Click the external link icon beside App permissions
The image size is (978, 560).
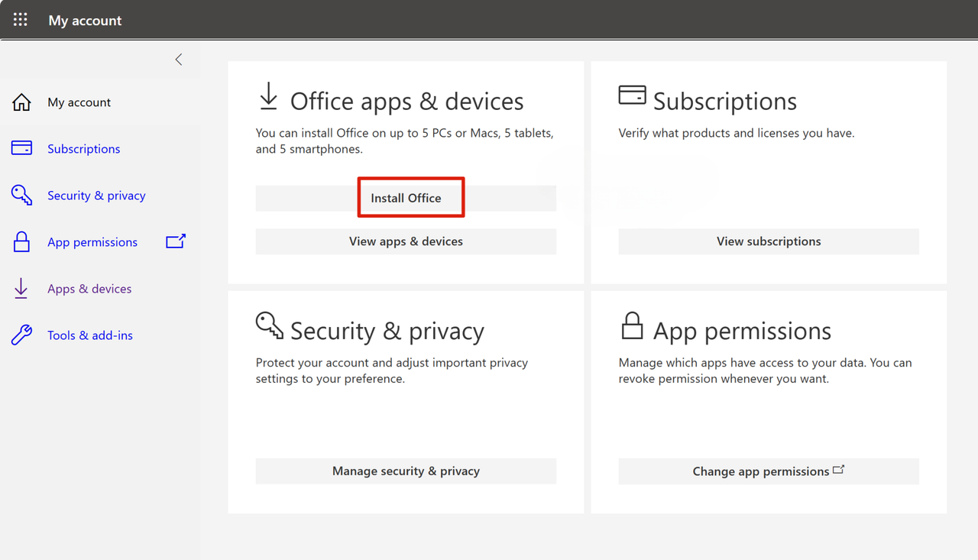(x=175, y=241)
